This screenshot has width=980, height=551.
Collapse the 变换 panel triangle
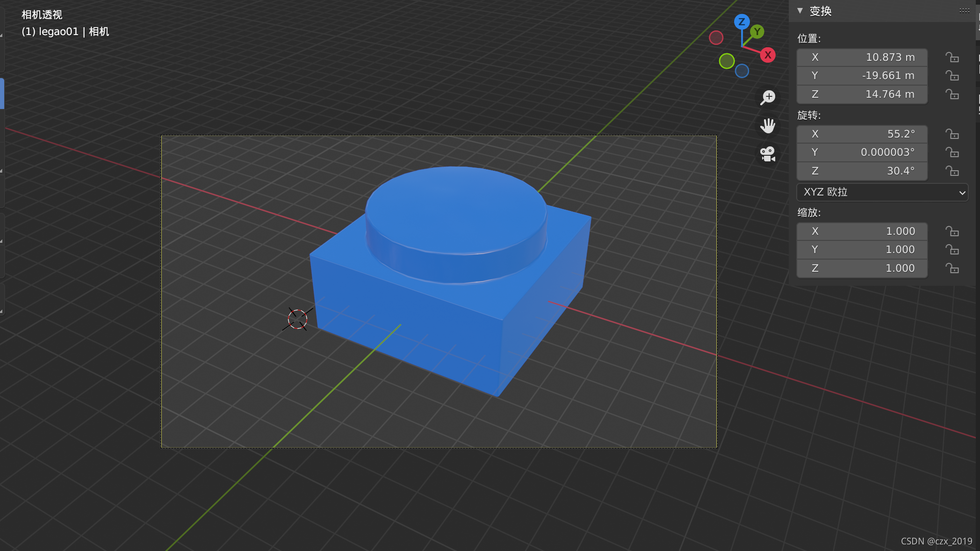(800, 11)
